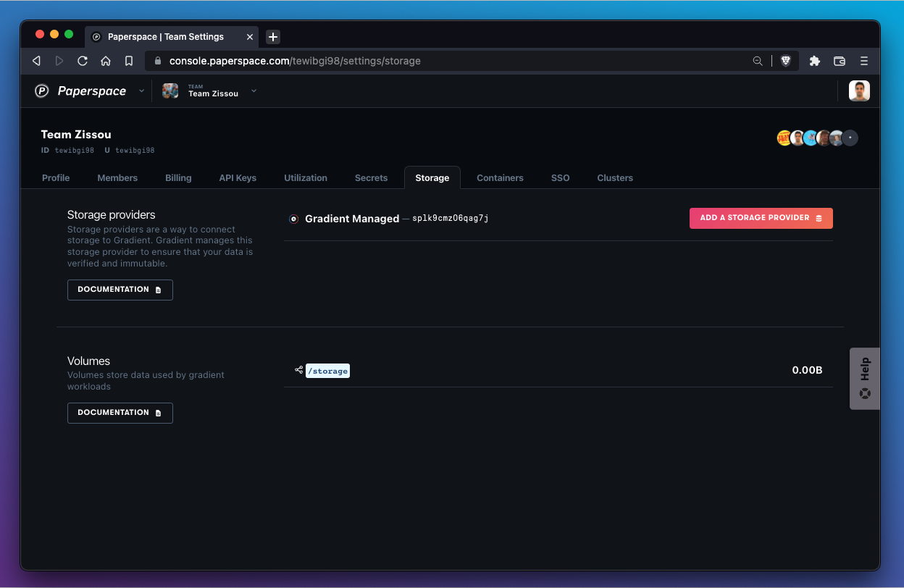
Task: Open the Clusters tab
Action: [615, 177]
